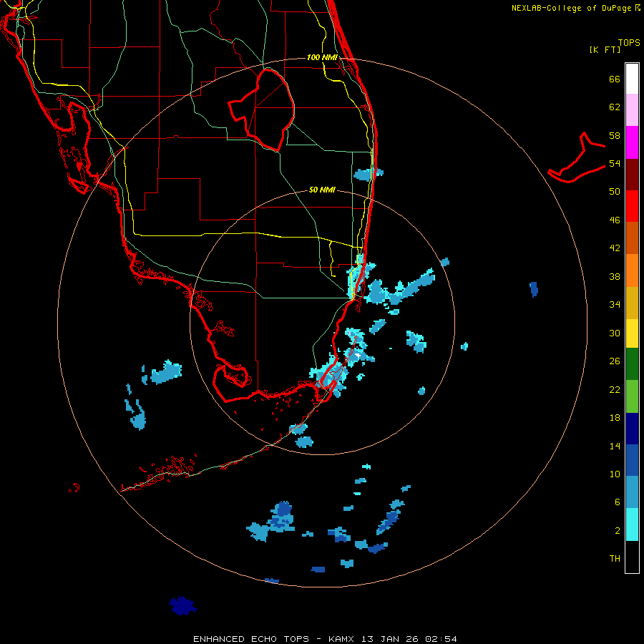Click the dark navy echo below the outer ring

182,605
